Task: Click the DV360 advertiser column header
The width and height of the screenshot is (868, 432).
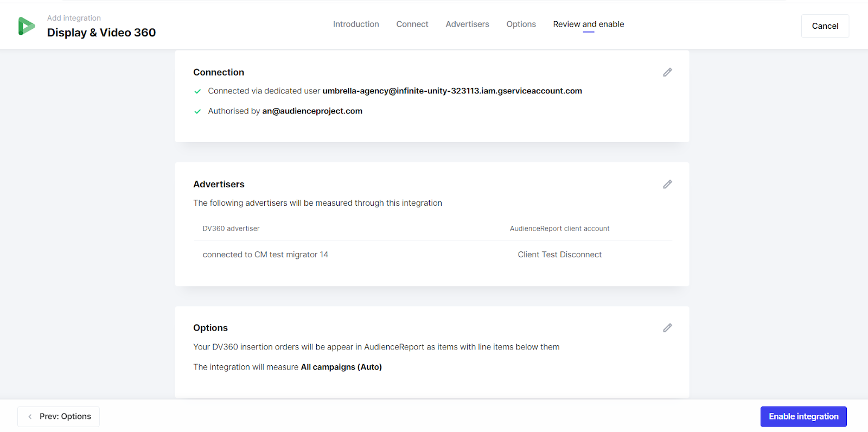Action: click(x=231, y=228)
